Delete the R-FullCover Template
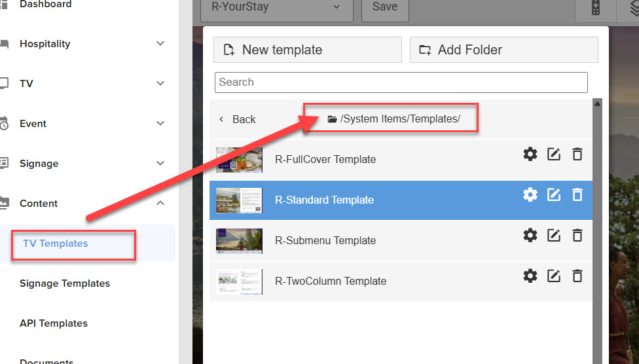This screenshot has height=364, width=639. [577, 155]
